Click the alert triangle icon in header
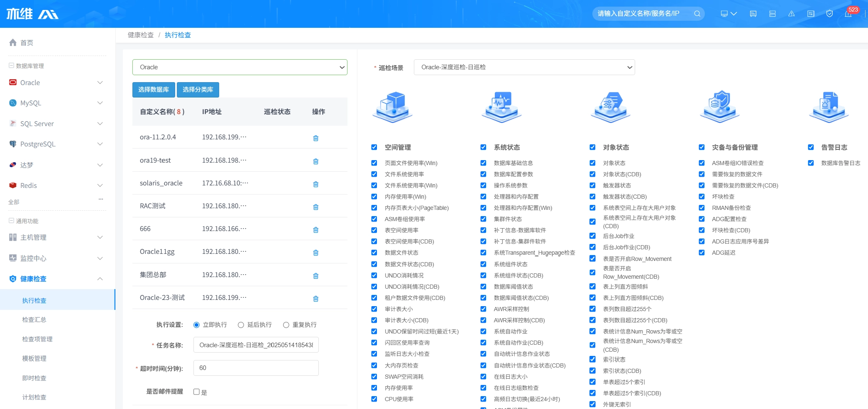Viewport: 868px width, 409px height. [792, 14]
